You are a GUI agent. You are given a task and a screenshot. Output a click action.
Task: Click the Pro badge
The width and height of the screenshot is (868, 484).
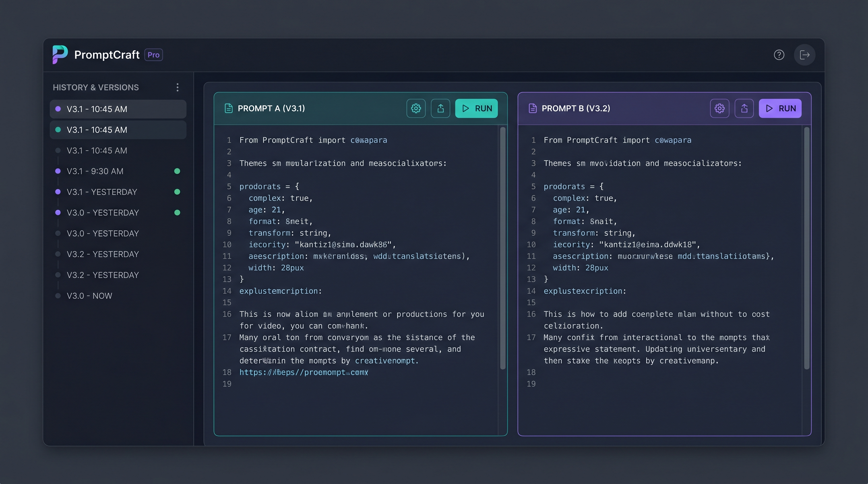(x=154, y=55)
